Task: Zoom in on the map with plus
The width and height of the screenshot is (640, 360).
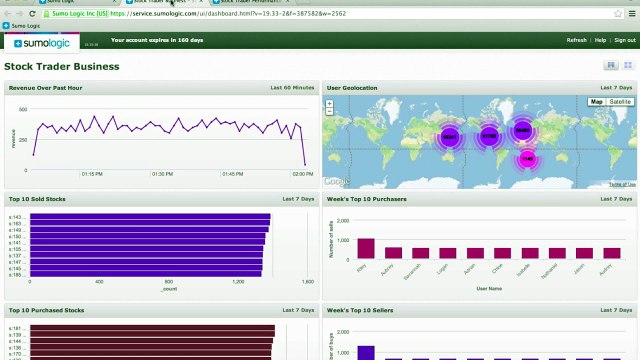Action: (x=329, y=104)
